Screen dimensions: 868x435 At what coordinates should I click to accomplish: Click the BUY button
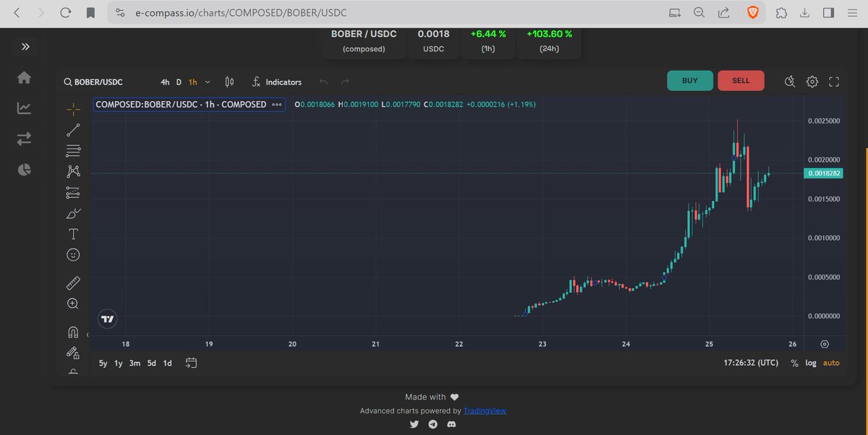click(x=689, y=81)
